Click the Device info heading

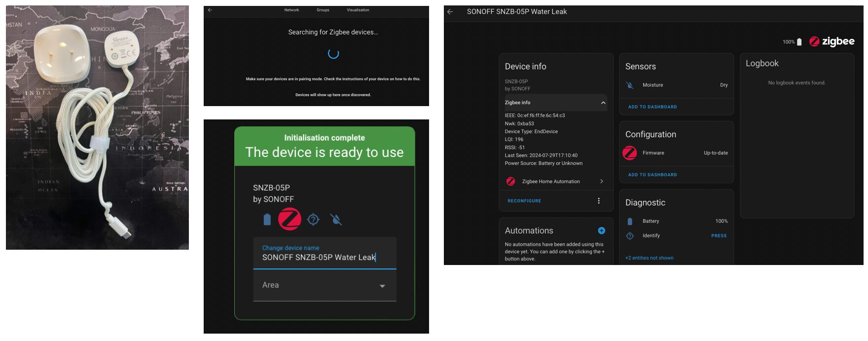point(525,66)
